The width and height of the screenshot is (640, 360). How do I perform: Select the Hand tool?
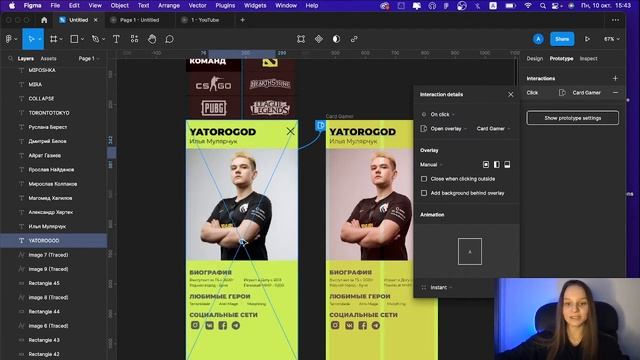pos(152,39)
